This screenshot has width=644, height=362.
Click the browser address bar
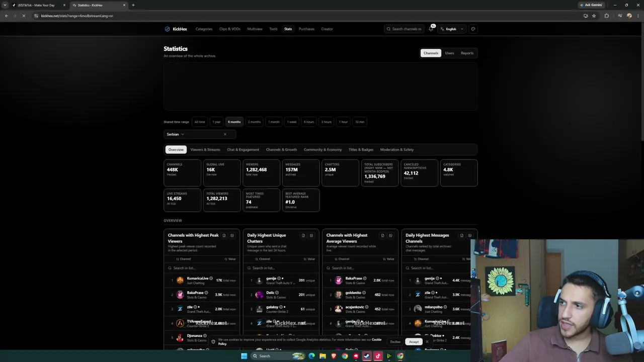pos(302,16)
